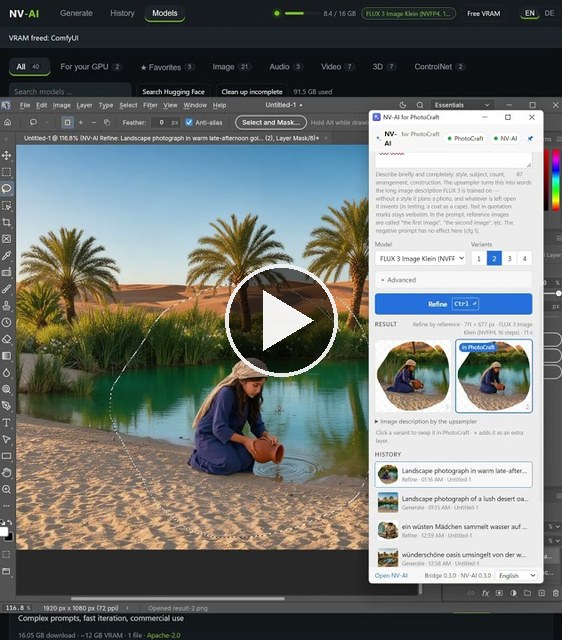562x640 pixels.
Task: Open the Model dropdown FLUX 3 Image Klein
Action: click(420, 258)
